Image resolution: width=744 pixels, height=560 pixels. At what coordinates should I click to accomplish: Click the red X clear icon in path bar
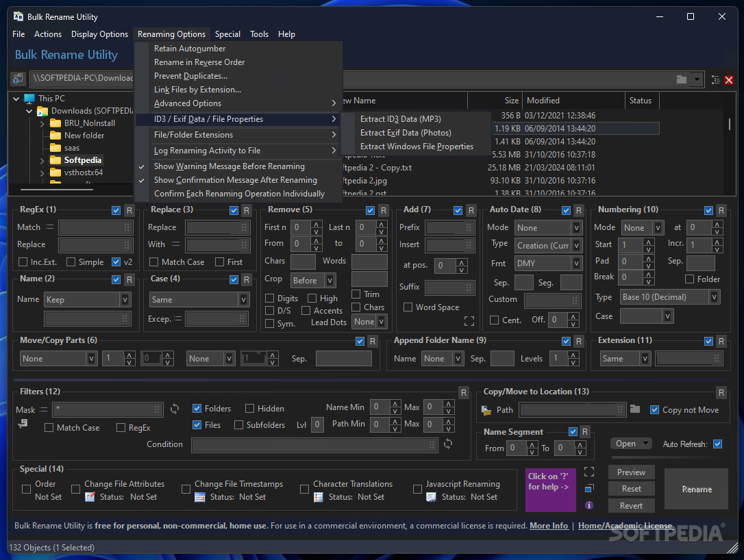click(729, 80)
